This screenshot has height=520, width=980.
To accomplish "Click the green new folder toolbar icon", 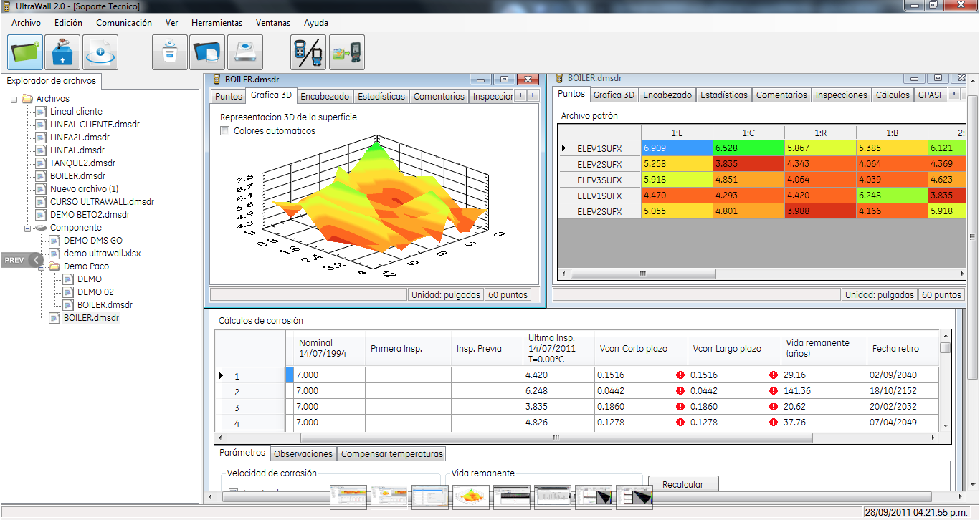I will coord(25,52).
